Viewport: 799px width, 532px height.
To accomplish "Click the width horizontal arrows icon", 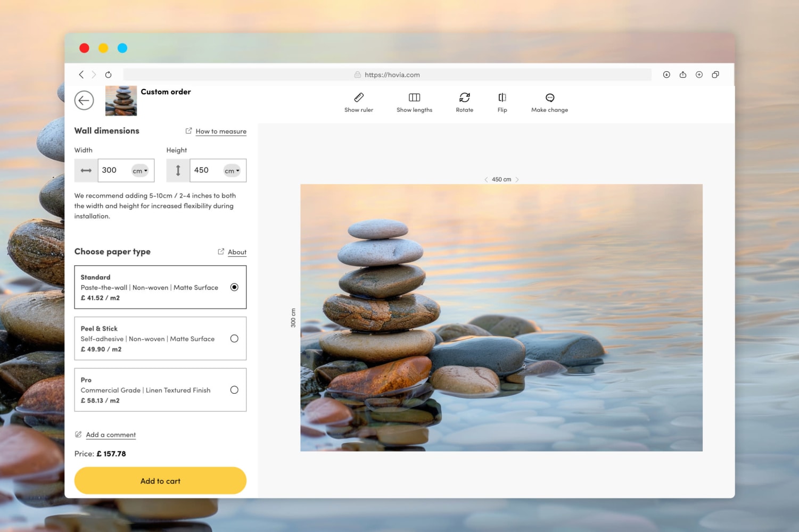I will pyautogui.click(x=86, y=170).
